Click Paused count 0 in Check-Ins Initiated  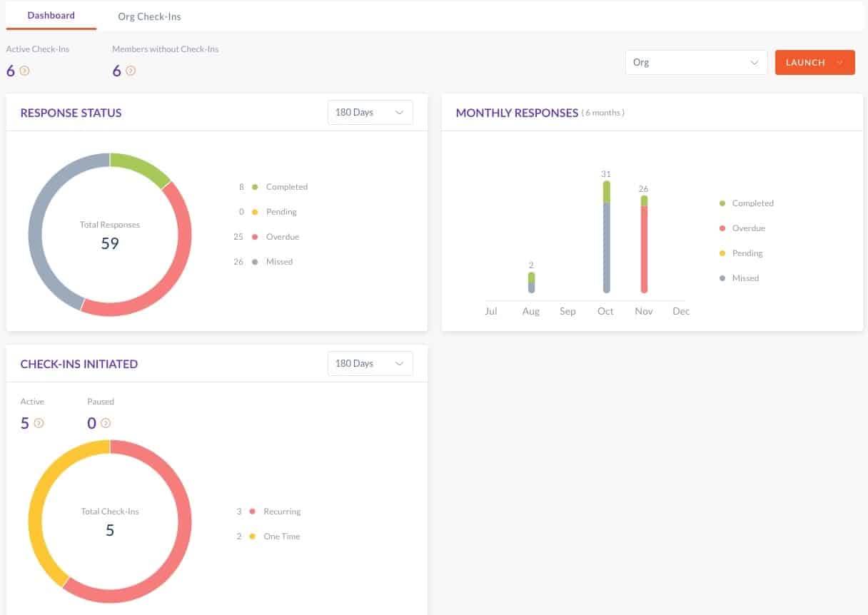coord(92,423)
